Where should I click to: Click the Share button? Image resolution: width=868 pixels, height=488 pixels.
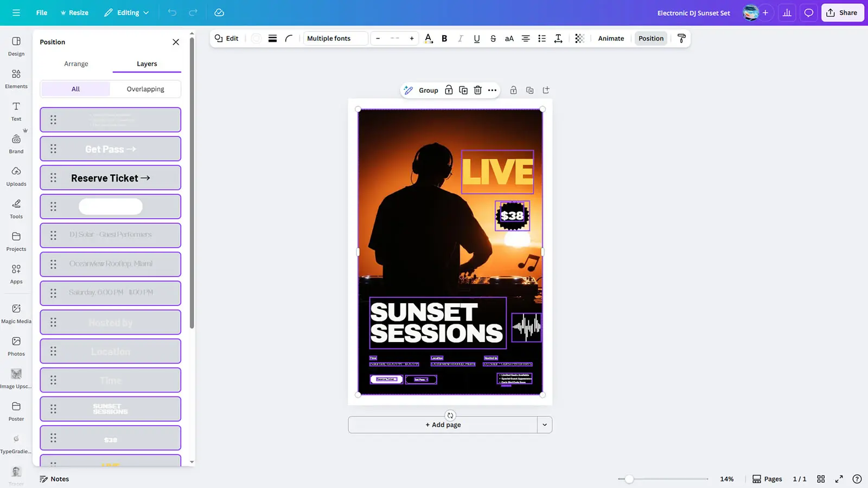[842, 12]
